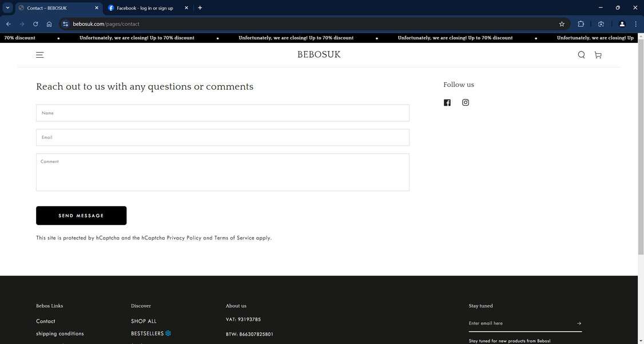Open browser extensions puzzle icon

581,24
